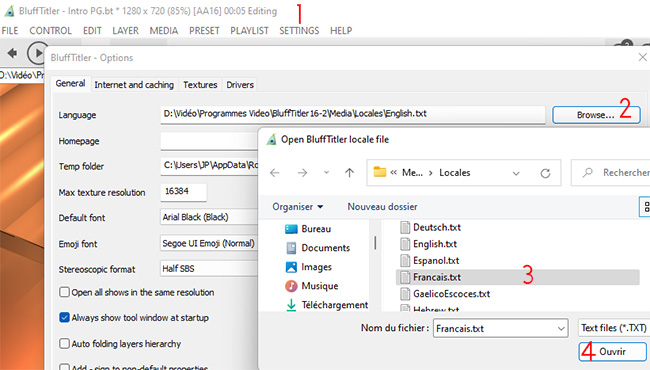Screen dimensions: 650x370
Task: Click the Browse... button for Language
Action: [596, 115]
